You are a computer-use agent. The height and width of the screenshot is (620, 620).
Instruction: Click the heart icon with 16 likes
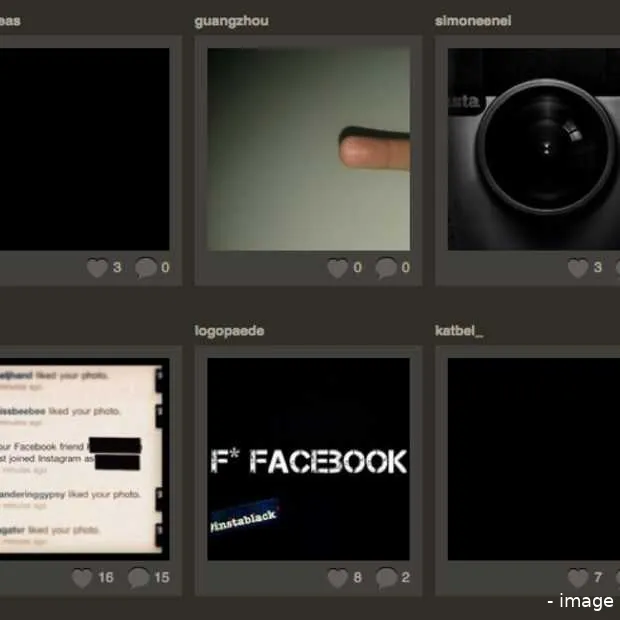82,578
